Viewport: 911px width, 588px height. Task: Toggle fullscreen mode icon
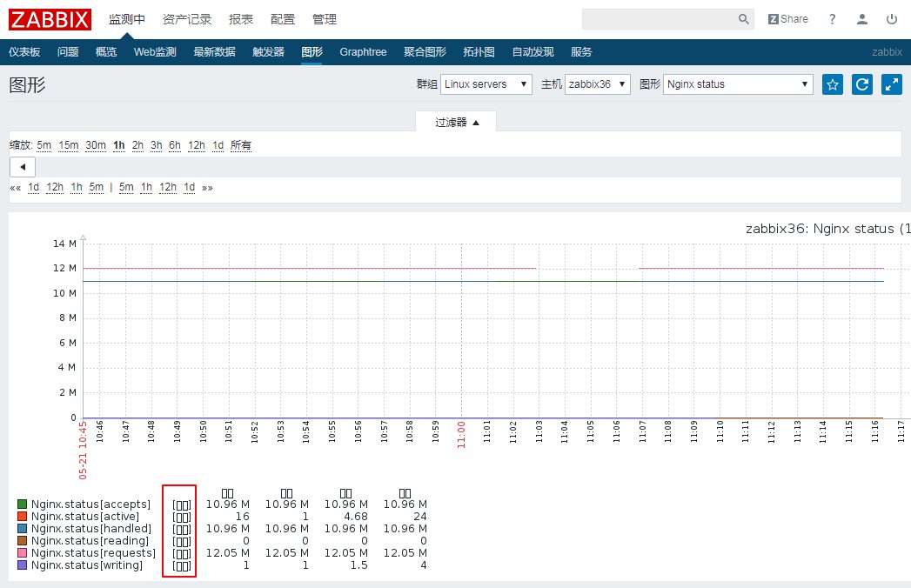click(x=892, y=84)
